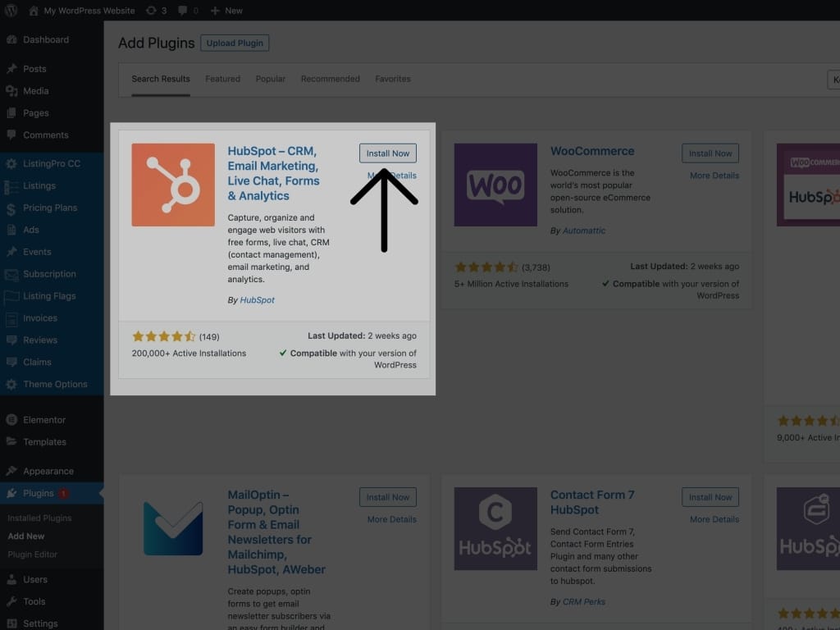Open My WordPress Website home link
Image resolution: width=840 pixels, height=630 pixels.
click(81, 11)
